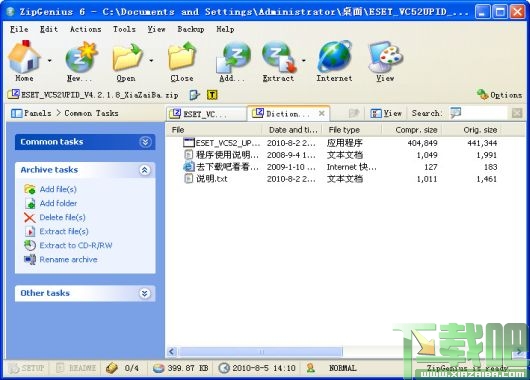Select the 去下载吧看看 Internet shortcut file
Viewport: 530px width, 380px height.
222,167
